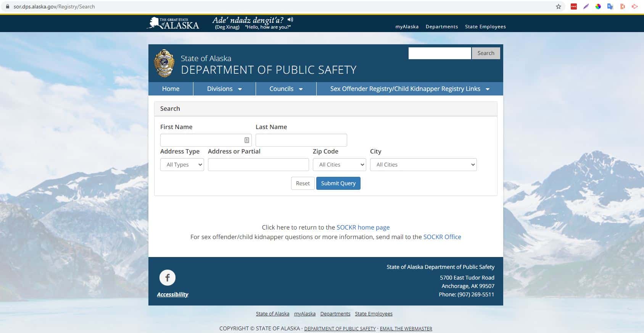This screenshot has width=644, height=333.
Task: Open the Google Translate extension icon
Action: point(610,6)
